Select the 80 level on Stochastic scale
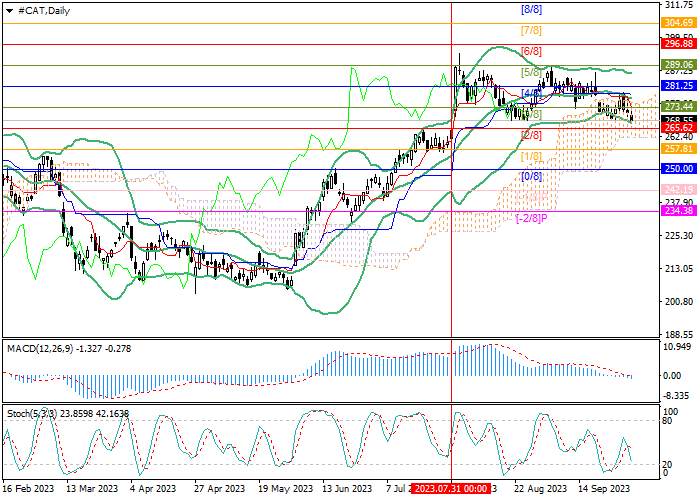 click(x=668, y=421)
